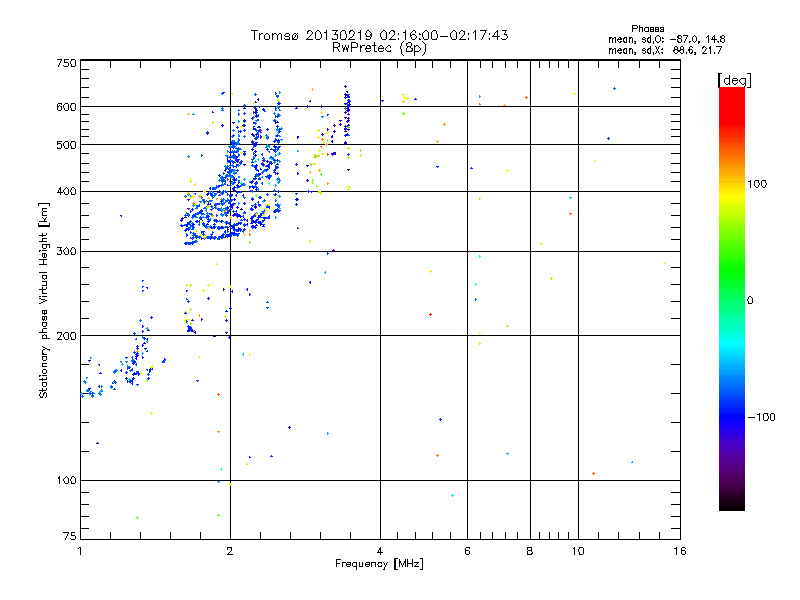The height and width of the screenshot is (600, 800).
Task: Click the x-axis label '6'
Action: click(x=467, y=551)
